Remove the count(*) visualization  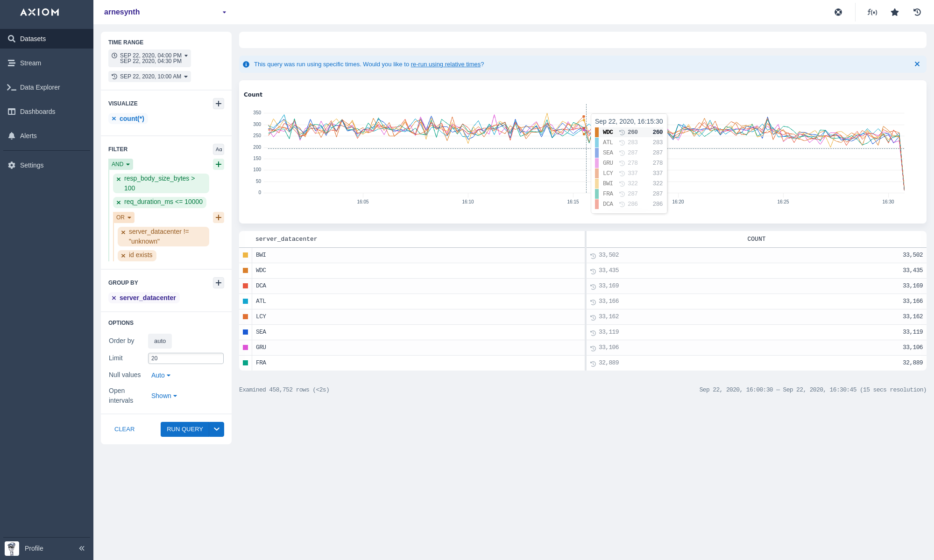tap(114, 119)
